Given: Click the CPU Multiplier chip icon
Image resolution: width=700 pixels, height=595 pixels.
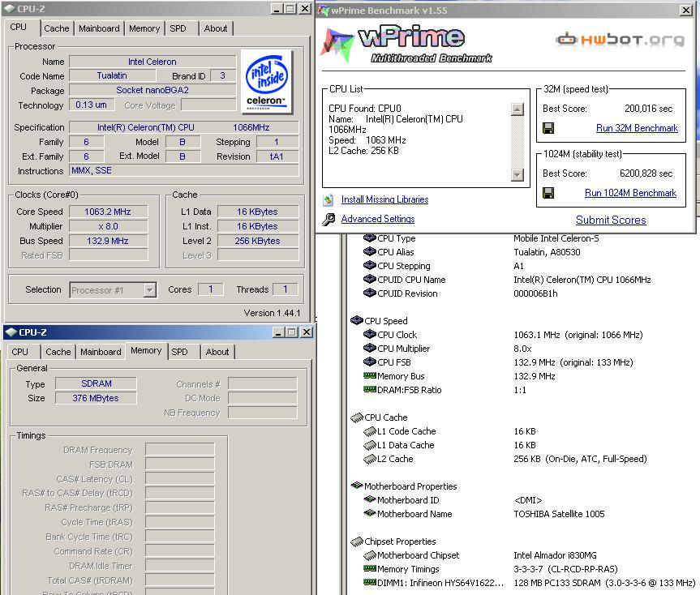Looking at the screenshot, I should point(370,348).
